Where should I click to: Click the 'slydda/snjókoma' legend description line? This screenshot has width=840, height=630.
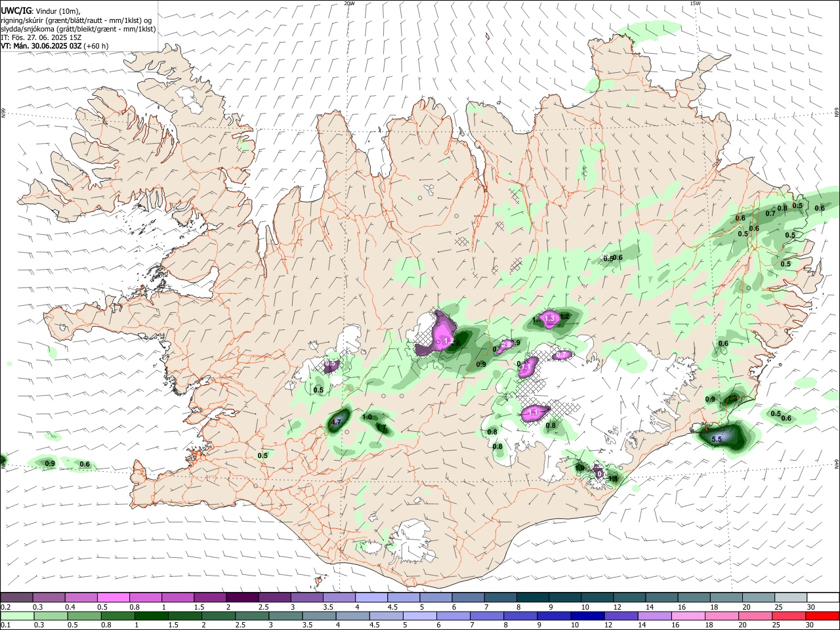tap(78, 29)
